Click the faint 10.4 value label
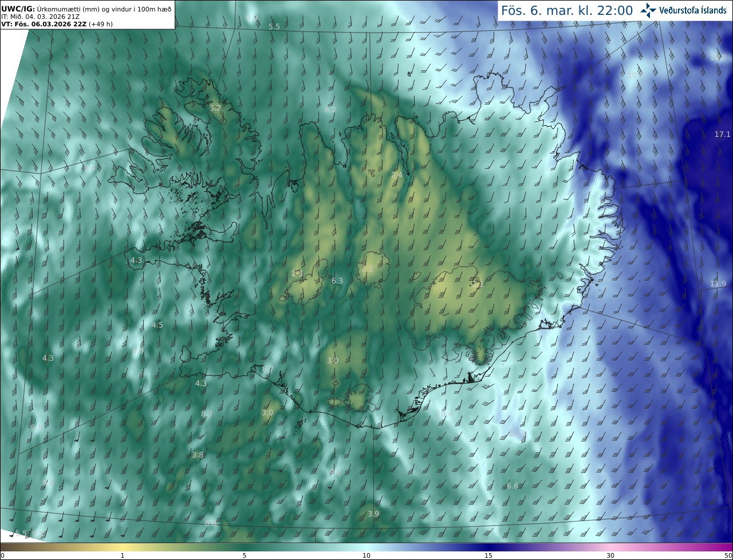 coord(444,413)
